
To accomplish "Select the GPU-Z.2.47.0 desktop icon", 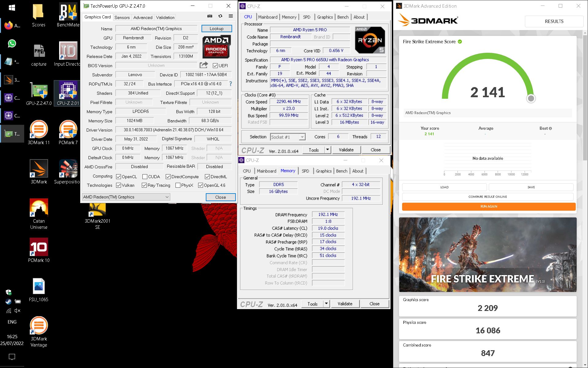I will (x=39, y=94).
